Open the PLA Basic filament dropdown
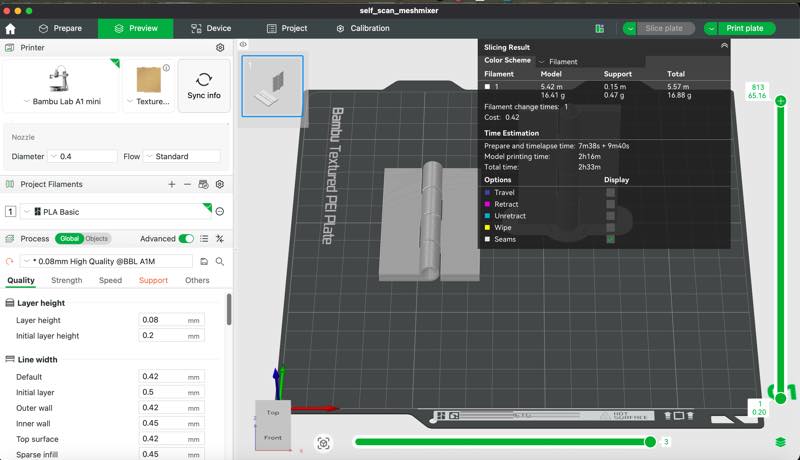Image resolution: width=800 pixels, height=460 pixels. pos(116,211)
